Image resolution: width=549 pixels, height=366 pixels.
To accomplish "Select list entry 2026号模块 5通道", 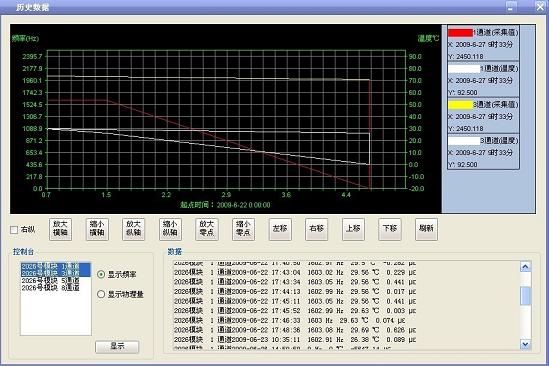I will tap(55, 281).
